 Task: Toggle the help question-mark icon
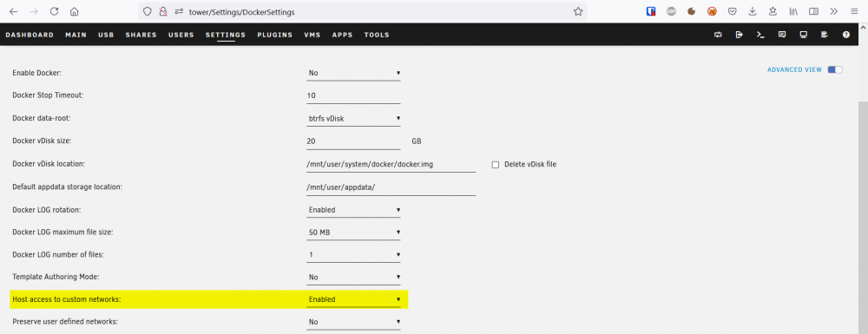coord(845,35)
